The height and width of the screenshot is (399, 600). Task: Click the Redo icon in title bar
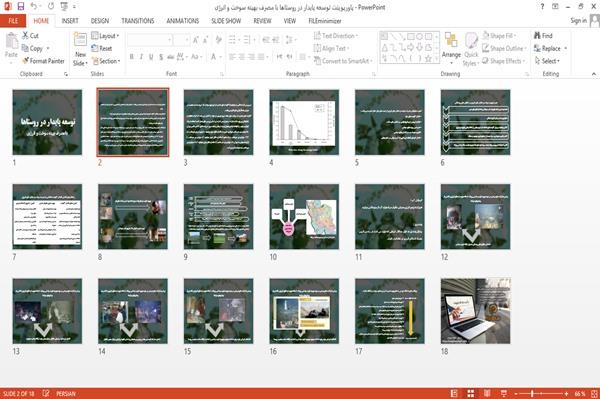click(51, 6)
